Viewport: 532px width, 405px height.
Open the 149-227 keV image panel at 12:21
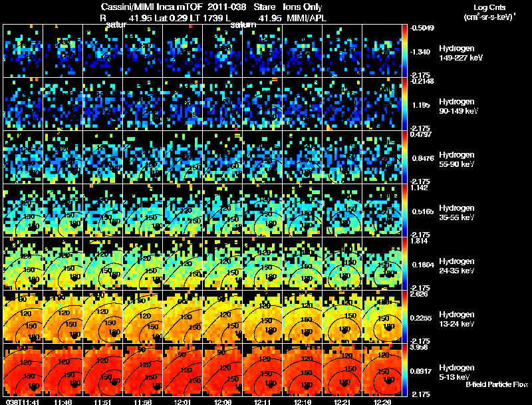click(x=342, y=51)
